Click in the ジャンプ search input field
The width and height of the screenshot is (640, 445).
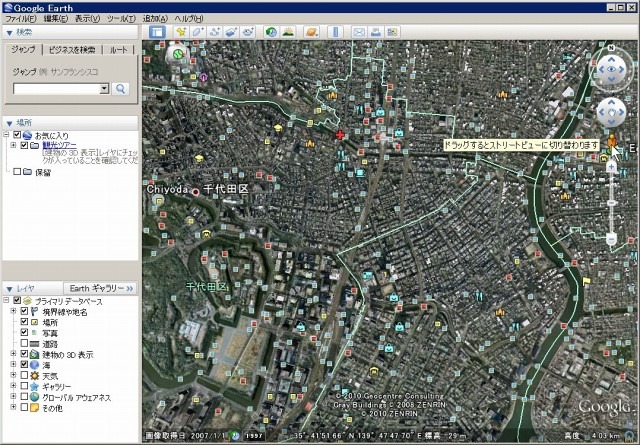tap(56, 89)
